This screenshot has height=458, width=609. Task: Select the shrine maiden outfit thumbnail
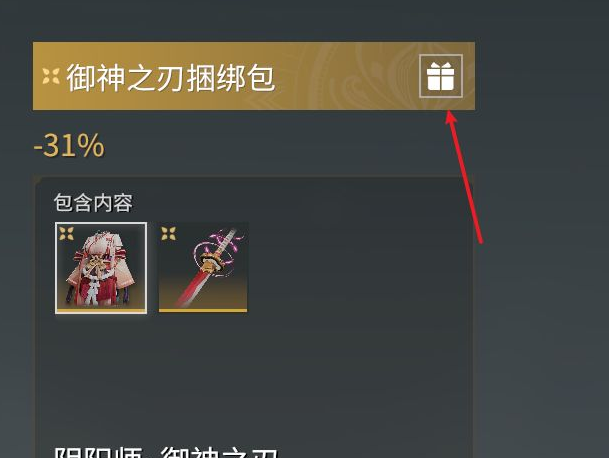point(101,268)
